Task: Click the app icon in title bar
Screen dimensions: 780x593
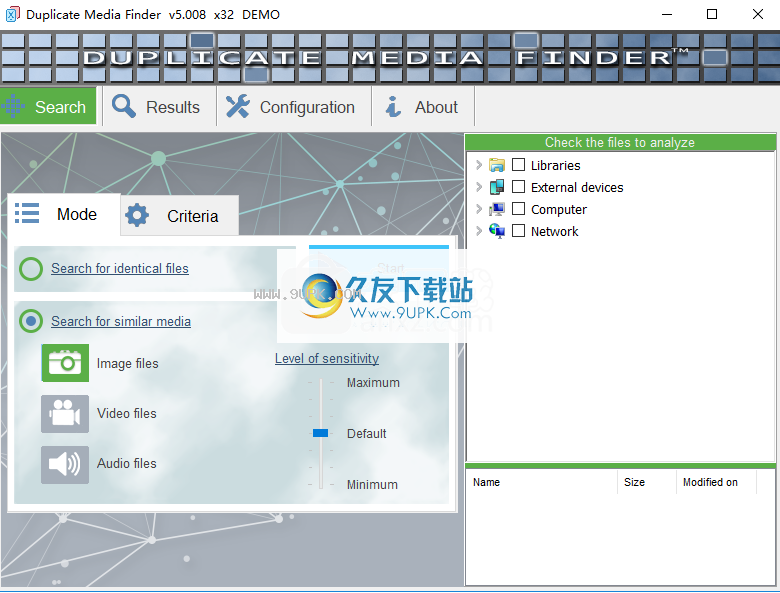Action: point(12,14)
